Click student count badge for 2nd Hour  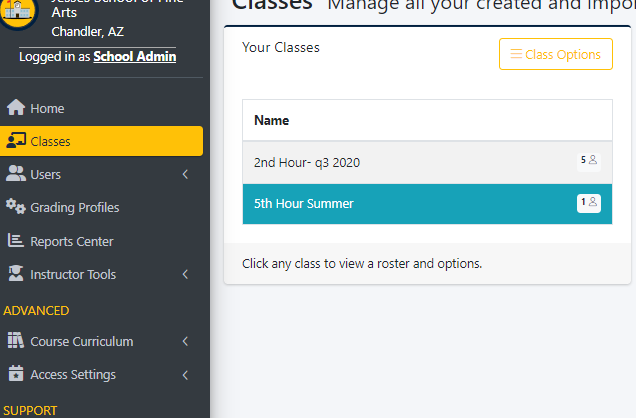589,161
